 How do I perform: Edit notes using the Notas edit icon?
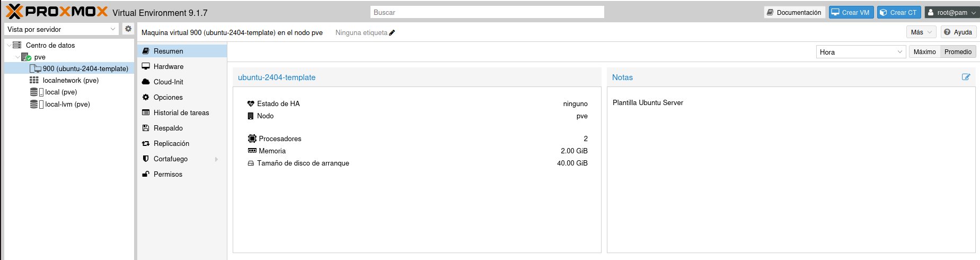coord(966,77)
